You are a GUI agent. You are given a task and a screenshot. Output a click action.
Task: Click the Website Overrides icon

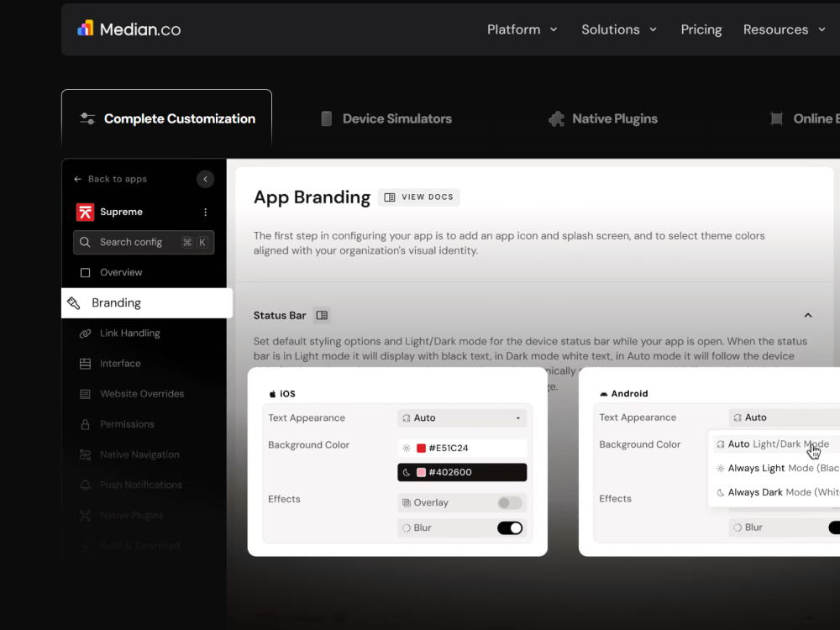(85, 394)
